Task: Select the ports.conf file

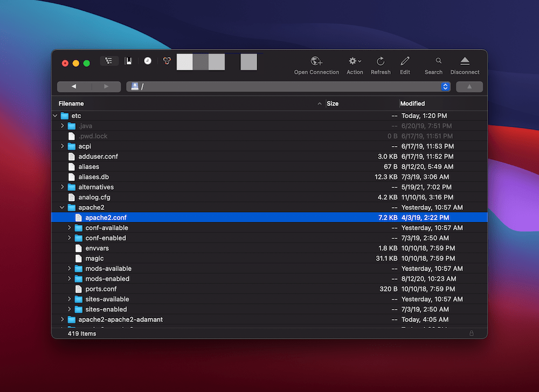Action: point(101,289)
